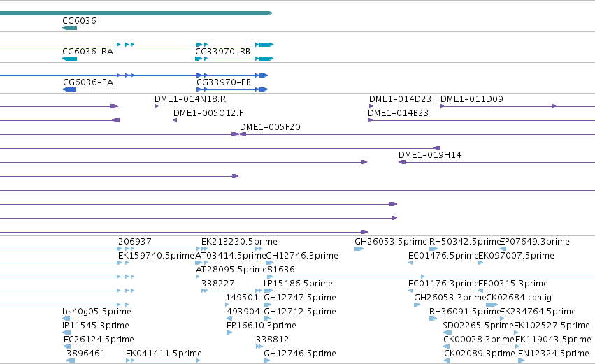Screen dimensions: 595x364
Task: Select the EC01176.3prime EST label
Action: pyautogui.click(x=443, y=284)
